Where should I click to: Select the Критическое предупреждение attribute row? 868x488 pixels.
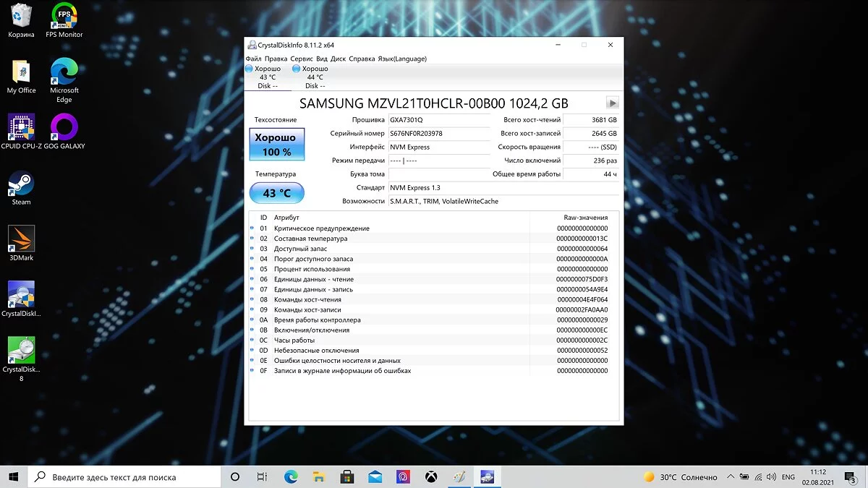[433, 228]
